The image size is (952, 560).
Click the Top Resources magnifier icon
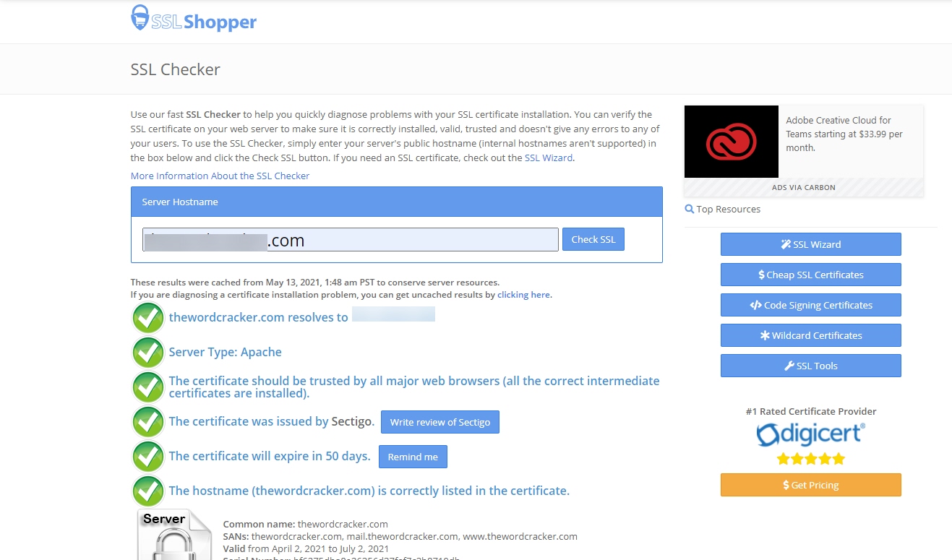(690, 209)
